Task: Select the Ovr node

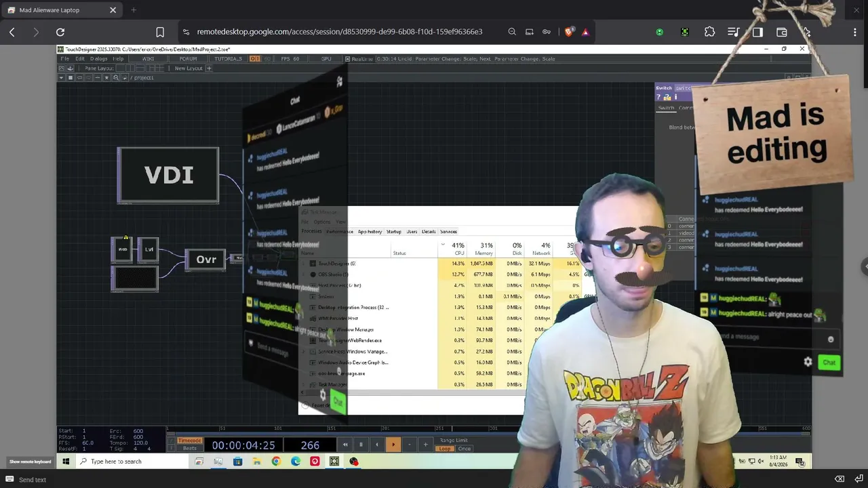Action: (206, 260)
